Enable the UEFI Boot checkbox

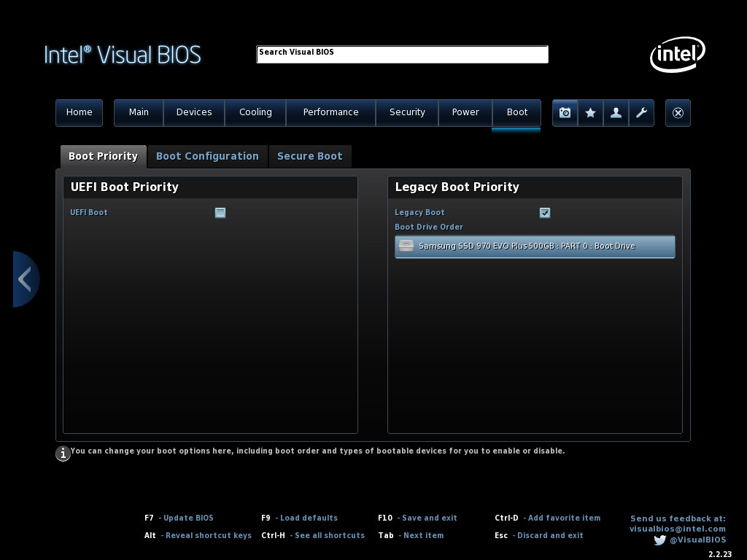point(220,213)
